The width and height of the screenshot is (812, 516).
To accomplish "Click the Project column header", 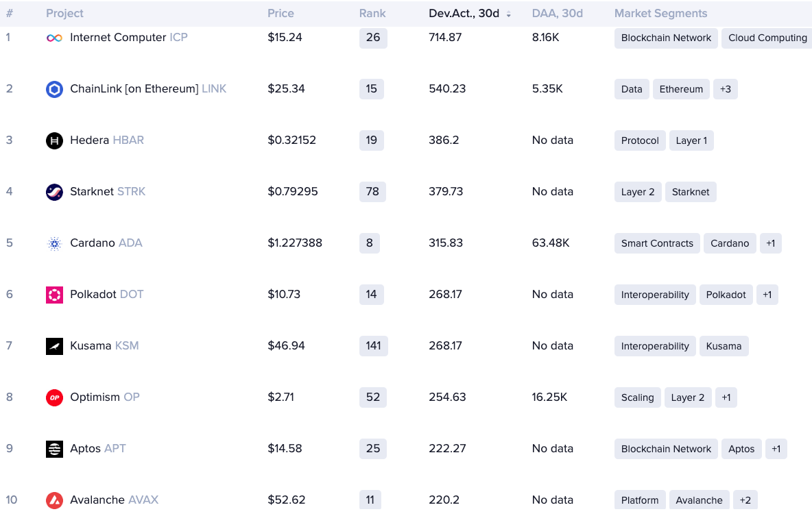I will [64, 14].
